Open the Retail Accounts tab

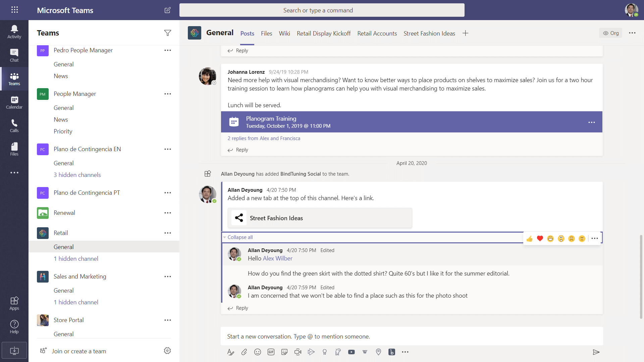pyautogui.click(x=377, y=34)
